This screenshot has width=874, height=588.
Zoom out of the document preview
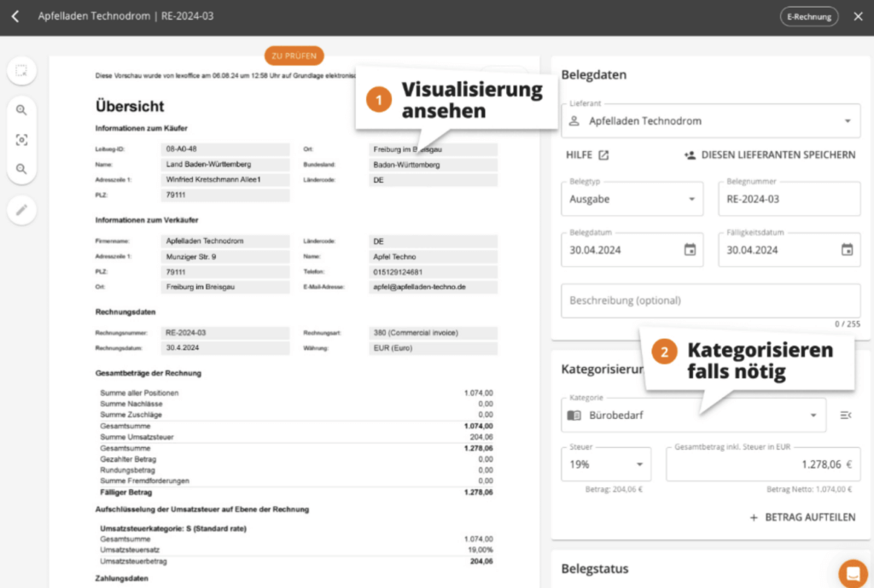(x=21, y=169)
